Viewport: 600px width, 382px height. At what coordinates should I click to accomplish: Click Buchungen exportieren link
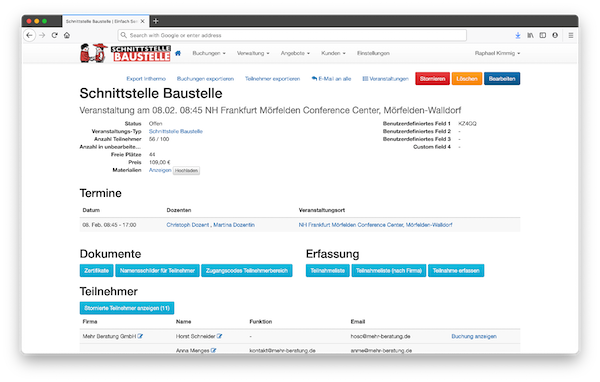pos(205,78)
